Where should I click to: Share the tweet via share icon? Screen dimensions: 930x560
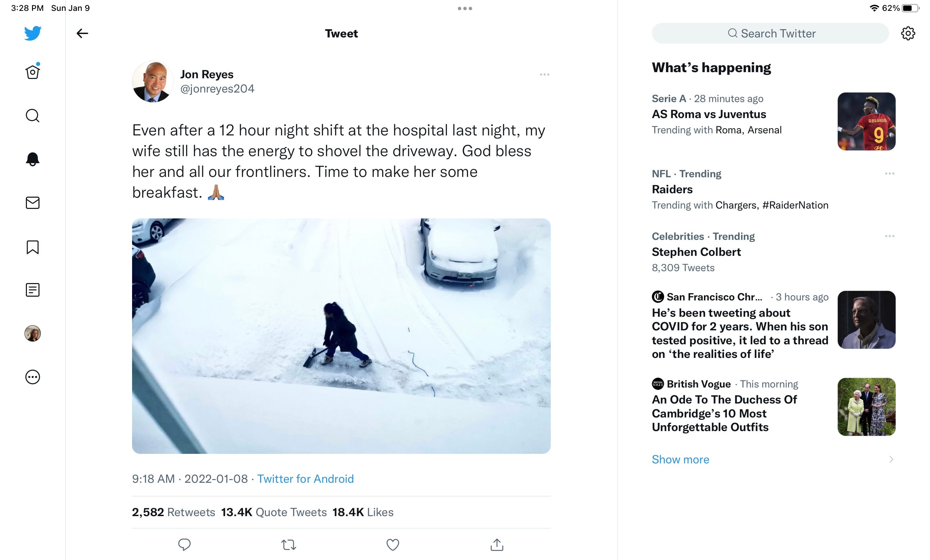pyautogui.click(x=497, y=545)
